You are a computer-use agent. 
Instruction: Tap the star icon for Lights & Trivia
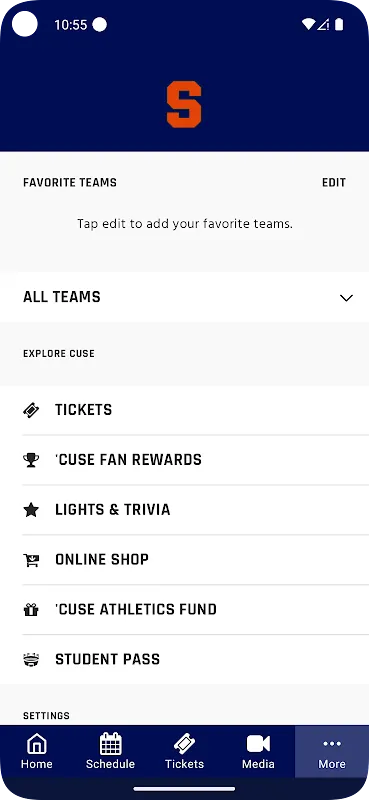[31, 510]
